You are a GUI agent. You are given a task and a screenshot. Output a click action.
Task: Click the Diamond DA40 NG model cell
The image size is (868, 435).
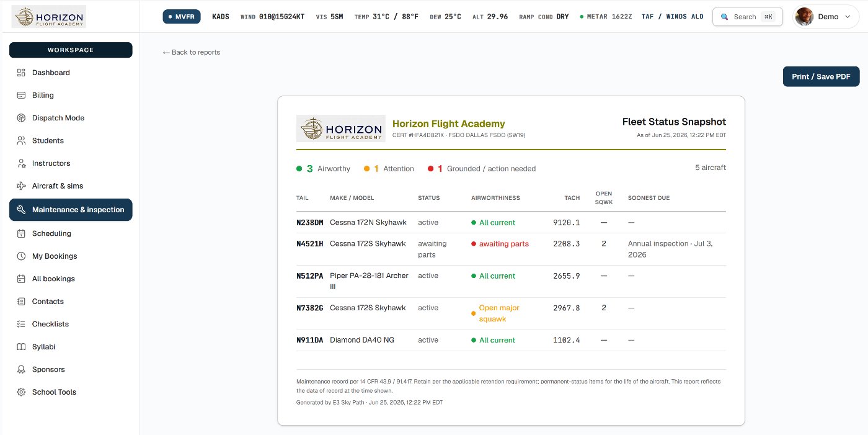pos(362,340)
